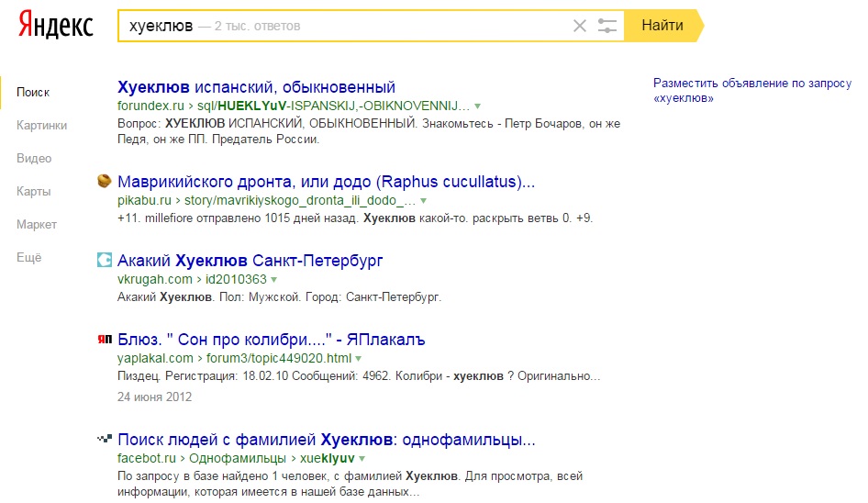Click snippet '+11. millefiore отправлено 1015 дней назад'
Viewport: 868px width, 503px height.
pyautogui.click(x=355, y=218)
